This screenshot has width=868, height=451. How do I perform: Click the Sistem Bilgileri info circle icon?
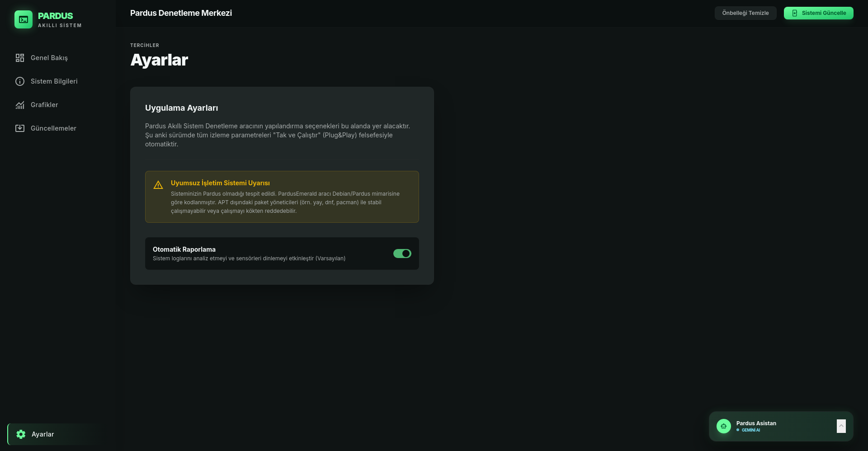(20, 81)
